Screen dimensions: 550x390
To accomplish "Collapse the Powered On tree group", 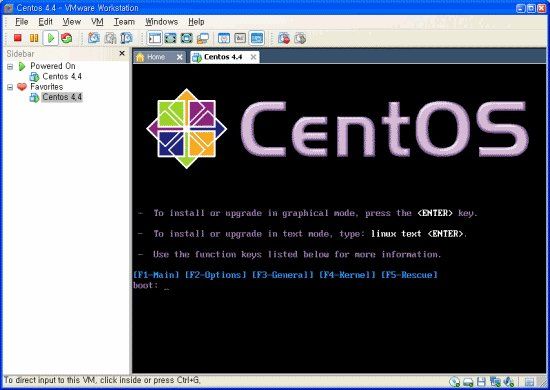I will click(x=10, y=66).
